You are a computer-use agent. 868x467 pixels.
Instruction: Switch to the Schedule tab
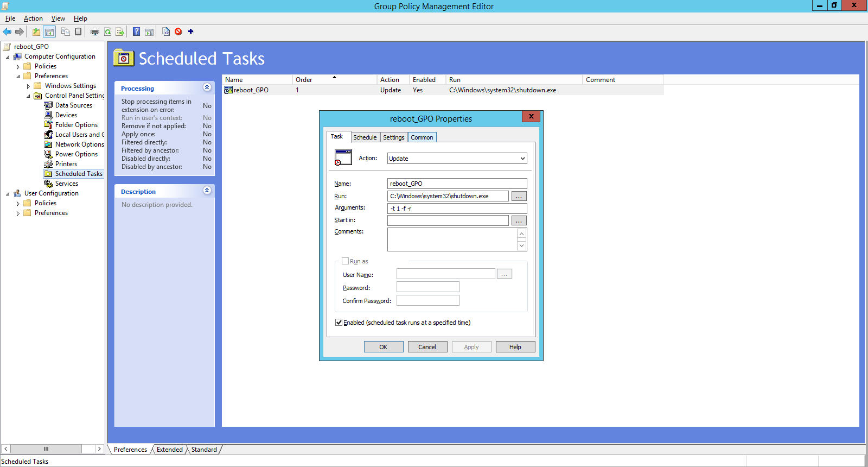(365, 137)
